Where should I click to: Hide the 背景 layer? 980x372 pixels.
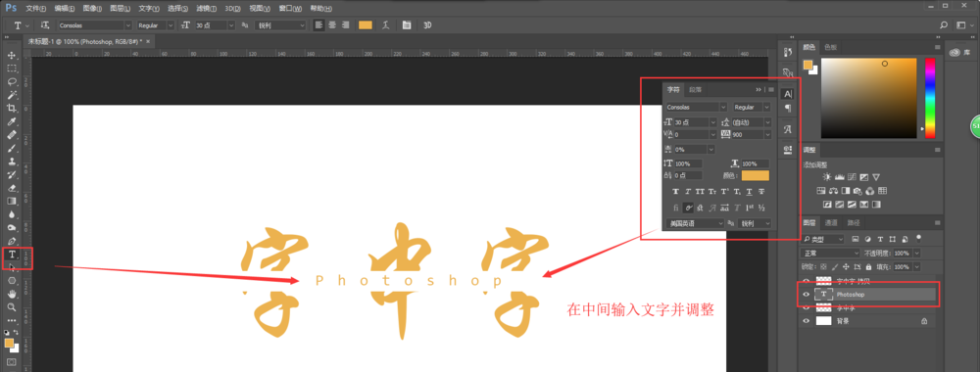click(x=807, y=321)
